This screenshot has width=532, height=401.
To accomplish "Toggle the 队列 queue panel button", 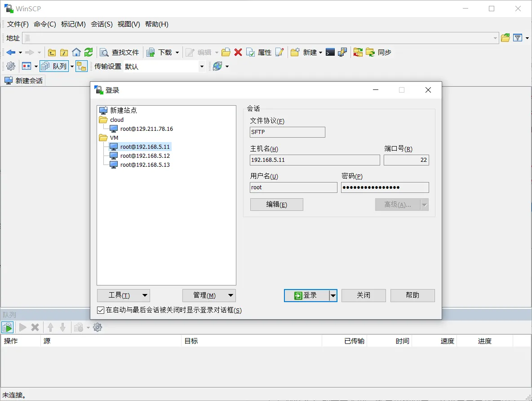I will coord(54,66).
